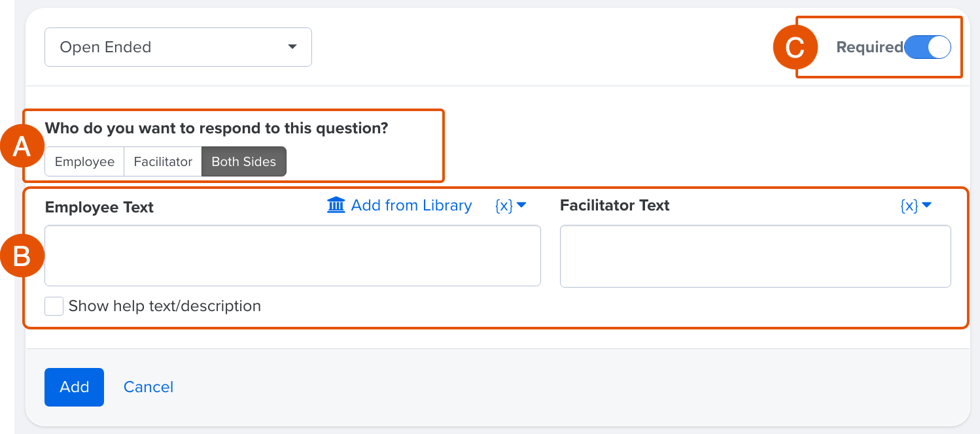This screenshot has height=434, width=980.
Task: Click the {x} variable icon above Facilitator Text field
Action: click(x=911, y=205)
